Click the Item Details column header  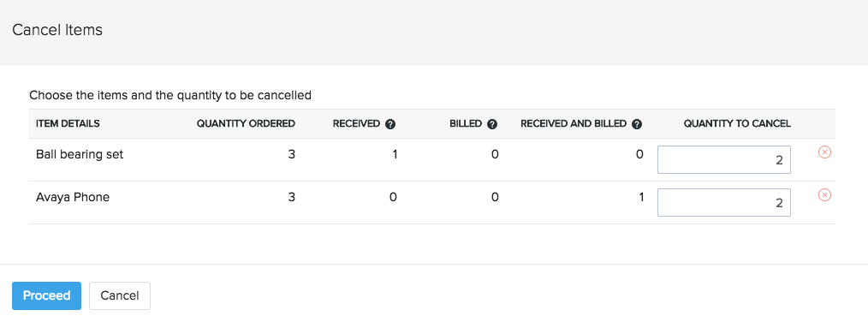pyautogui.click(x=68, y=123)
